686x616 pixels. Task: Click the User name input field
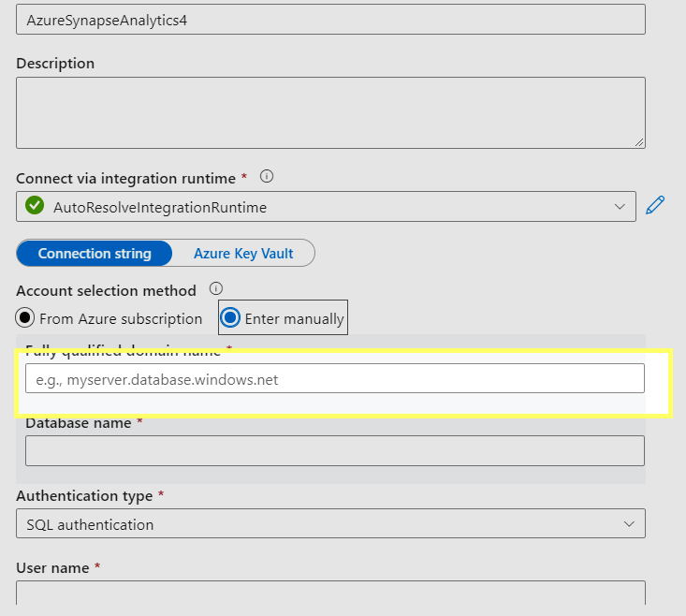(330, 594)
